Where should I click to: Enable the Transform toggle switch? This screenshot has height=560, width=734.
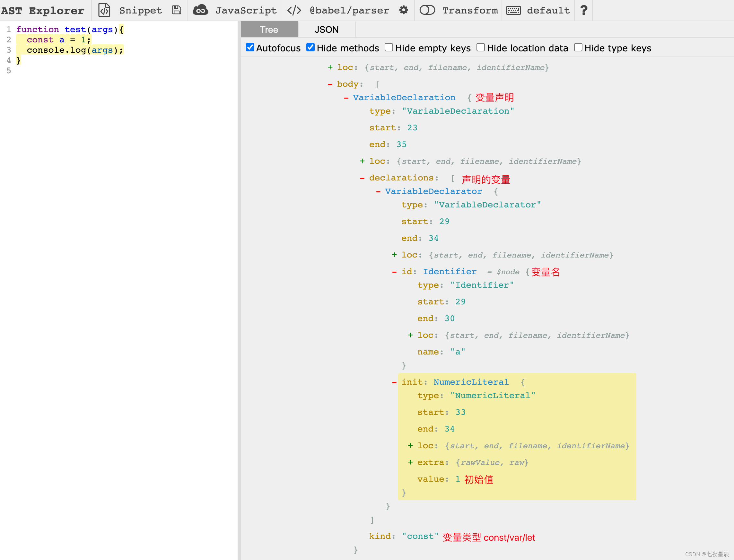coord(427,10)
